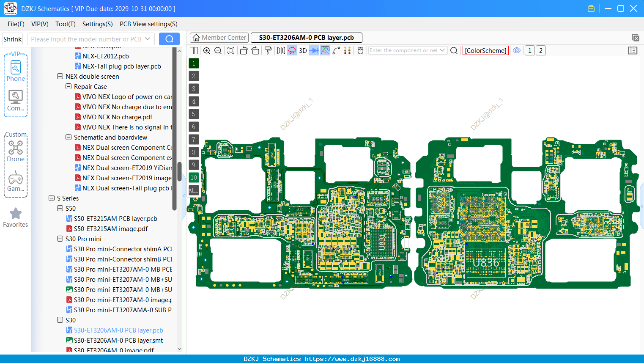Select view button 1
This screenshot has width=644, height=363.
(x=530, y=50)
